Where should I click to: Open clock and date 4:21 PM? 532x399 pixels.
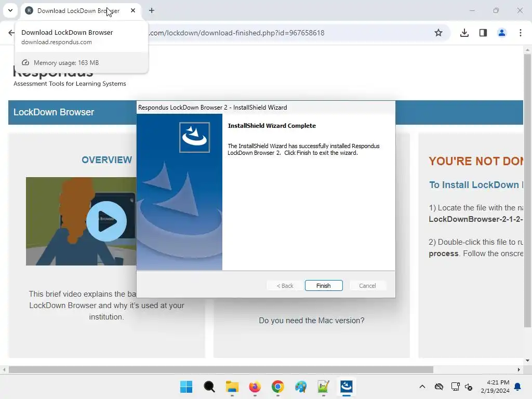tap(495, 387)
